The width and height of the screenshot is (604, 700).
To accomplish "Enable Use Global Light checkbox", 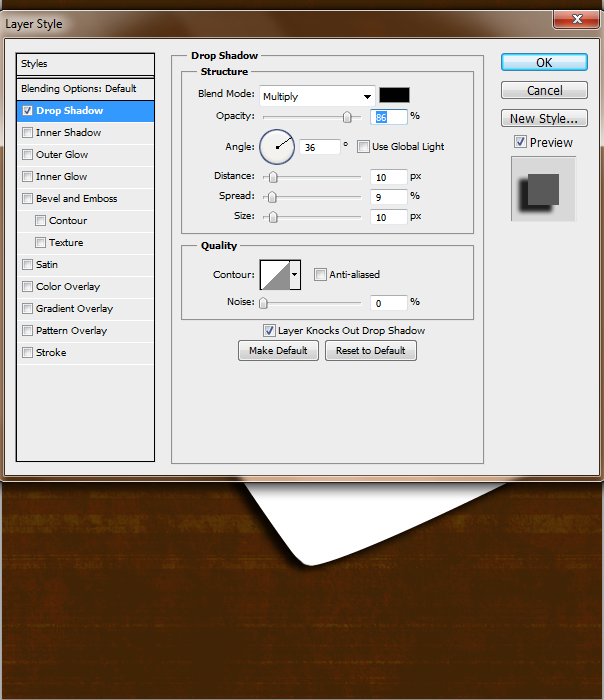I will tap(363, 146).
